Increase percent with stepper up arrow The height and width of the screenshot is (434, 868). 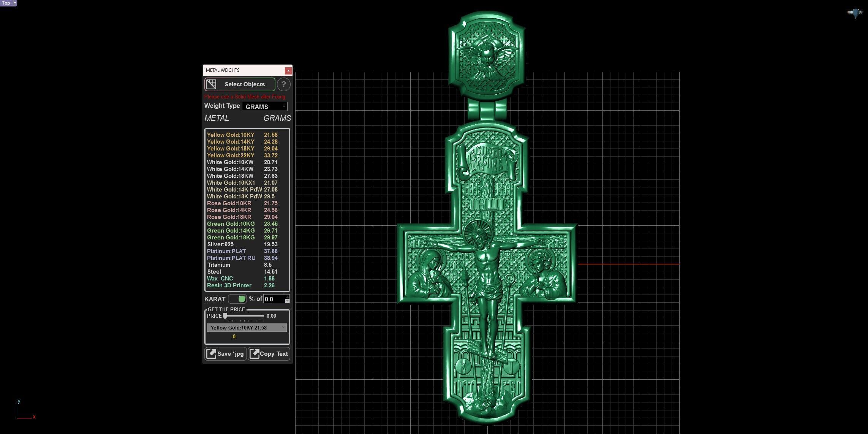coord(287,297)
